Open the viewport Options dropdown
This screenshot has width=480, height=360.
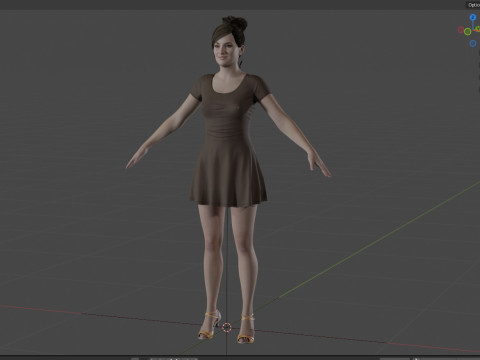coord(473,5)
